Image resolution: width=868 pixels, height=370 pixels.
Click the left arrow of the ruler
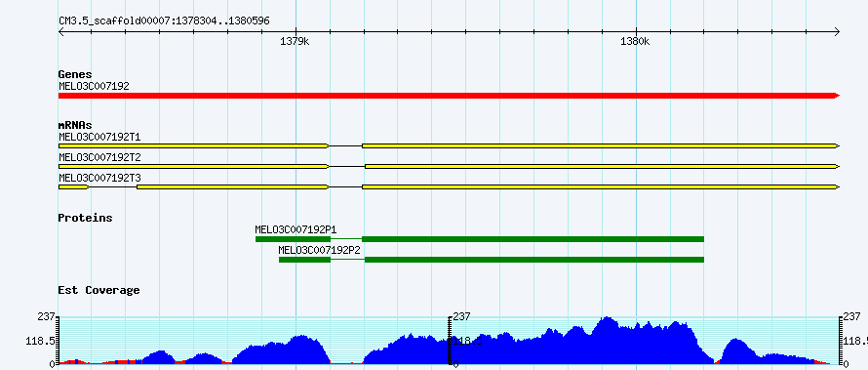[61, 32]
